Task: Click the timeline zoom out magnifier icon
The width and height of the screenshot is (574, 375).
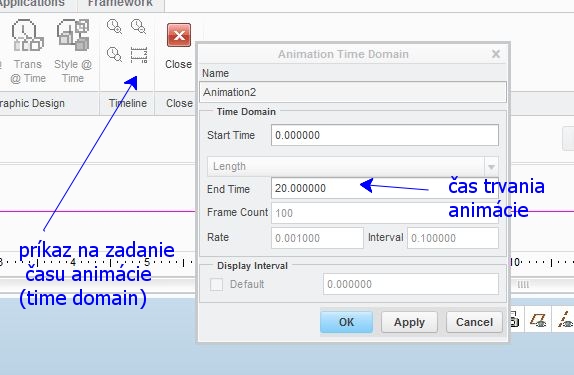Action: (x=138, y=27)
